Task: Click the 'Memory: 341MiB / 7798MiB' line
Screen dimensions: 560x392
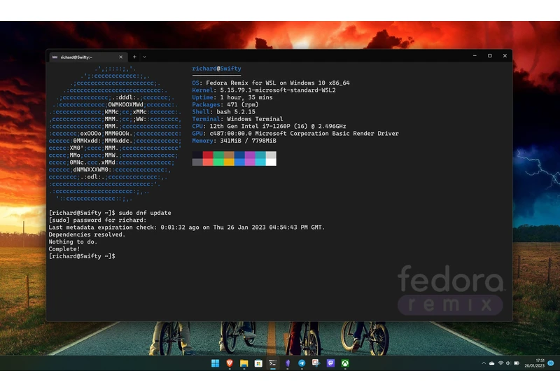Action: pos(234,141)
